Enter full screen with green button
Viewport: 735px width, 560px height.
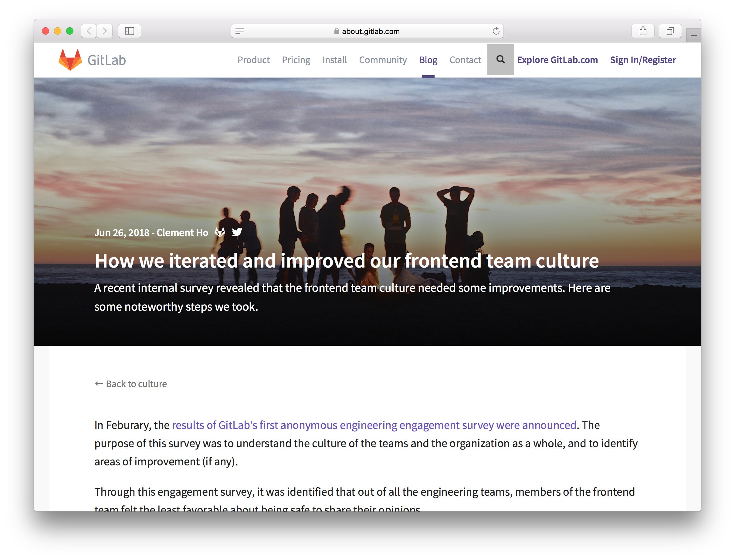pyautogui.click(x=70, y=31)
